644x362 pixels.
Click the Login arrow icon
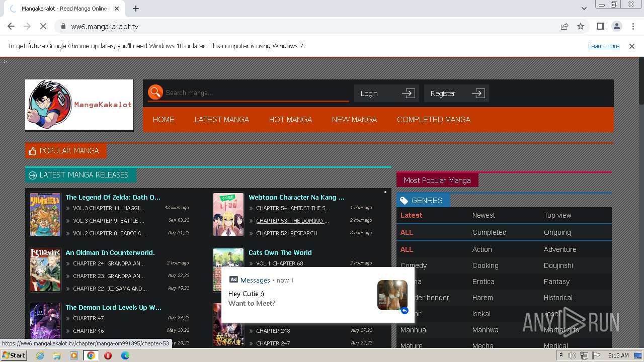click(x=409, y=93)
